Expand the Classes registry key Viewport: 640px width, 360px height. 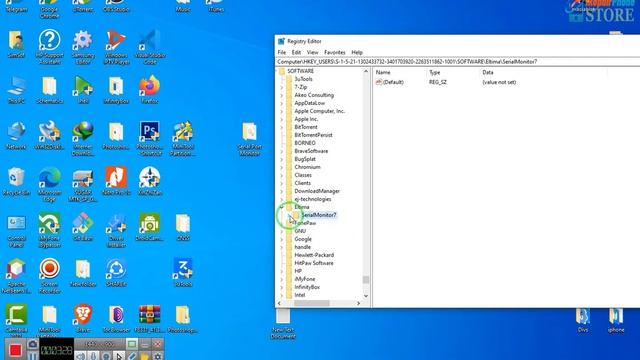pyautogui.click(x=282, y=175)
